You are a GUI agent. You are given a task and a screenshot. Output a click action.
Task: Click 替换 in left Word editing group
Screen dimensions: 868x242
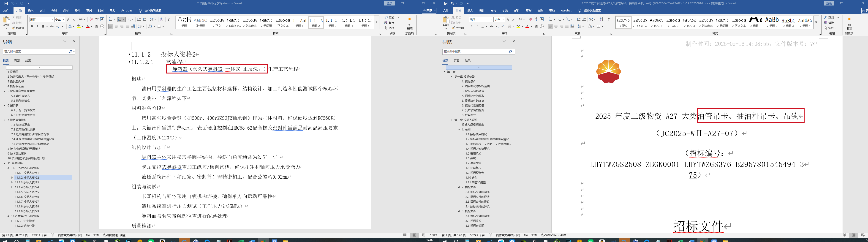click(389, 23)
